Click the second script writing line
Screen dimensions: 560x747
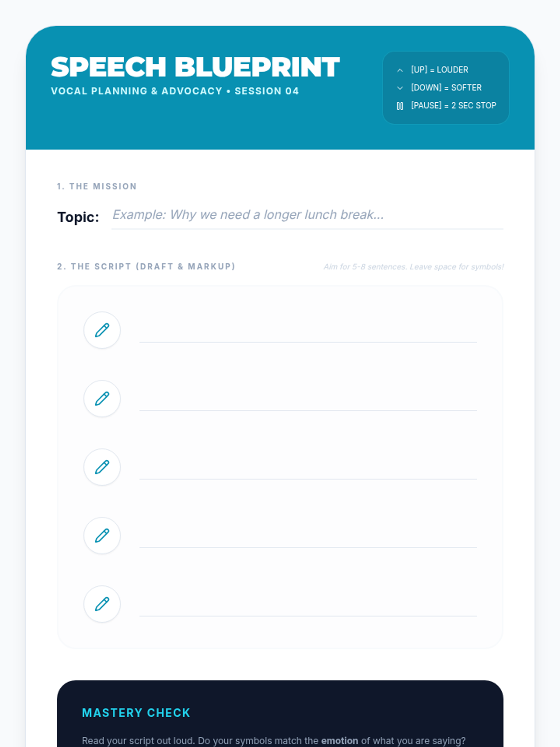click(308, 398)
